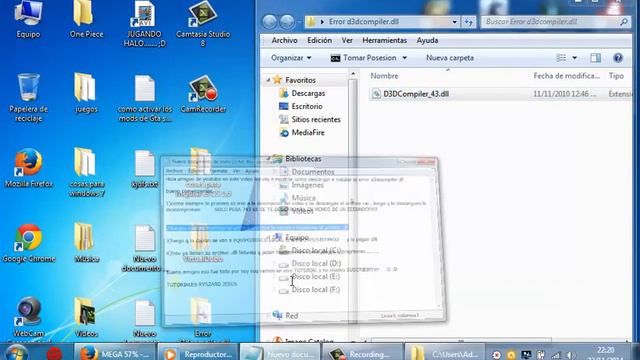The width and height of the screenshot is (640, 360).
Task: Click the Tomar Posesion button
Action: pyautogui.click(x=364, y=58)
